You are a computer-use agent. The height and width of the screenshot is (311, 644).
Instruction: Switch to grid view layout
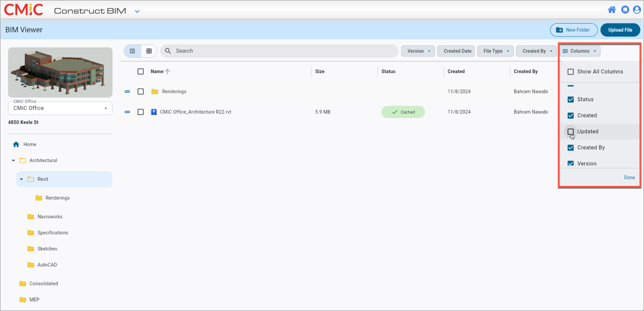coord(149,51)
